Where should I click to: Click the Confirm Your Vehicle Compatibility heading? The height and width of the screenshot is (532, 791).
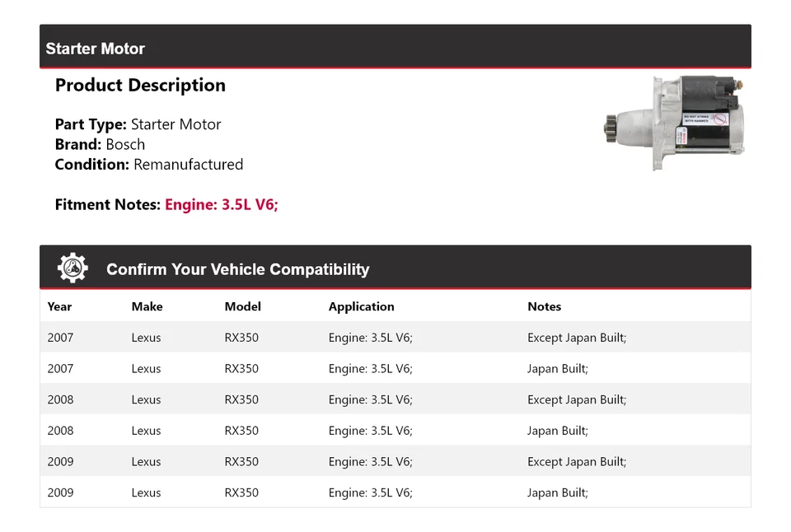[237, 269]
